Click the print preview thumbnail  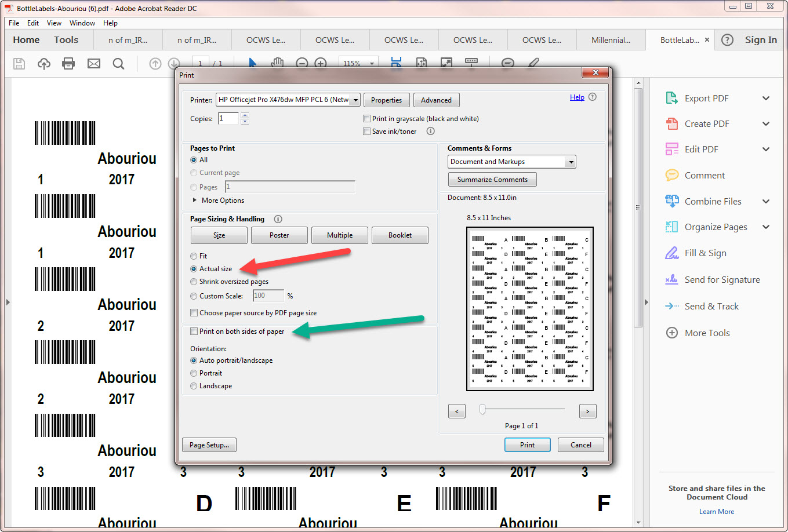530,309
